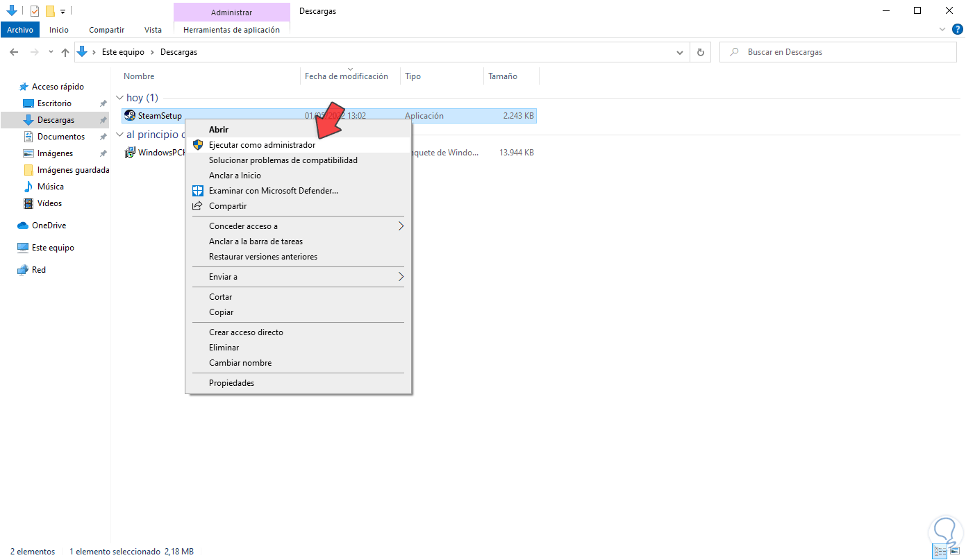Image resolution: width=966 pixels, height=560 pixels.
Task: Open the chevron before Este equipo in breadcrumb
Action: click(x=94, y=52)
